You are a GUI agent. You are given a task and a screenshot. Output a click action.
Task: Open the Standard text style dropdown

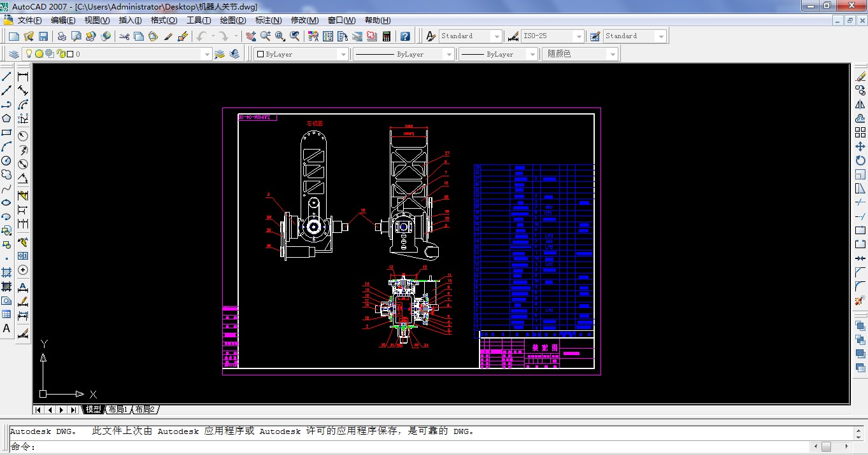point(496,36)
